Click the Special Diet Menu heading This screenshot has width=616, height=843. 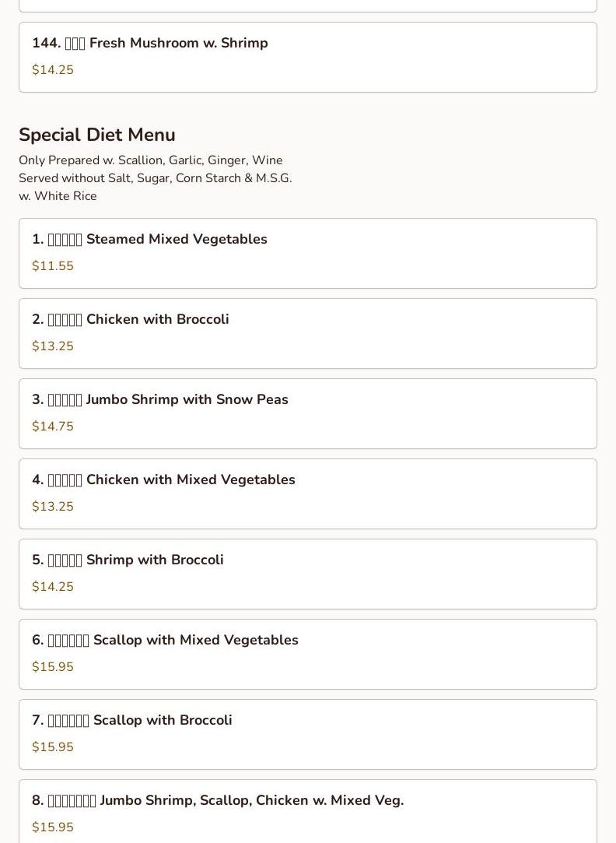[x=97, y=135]
